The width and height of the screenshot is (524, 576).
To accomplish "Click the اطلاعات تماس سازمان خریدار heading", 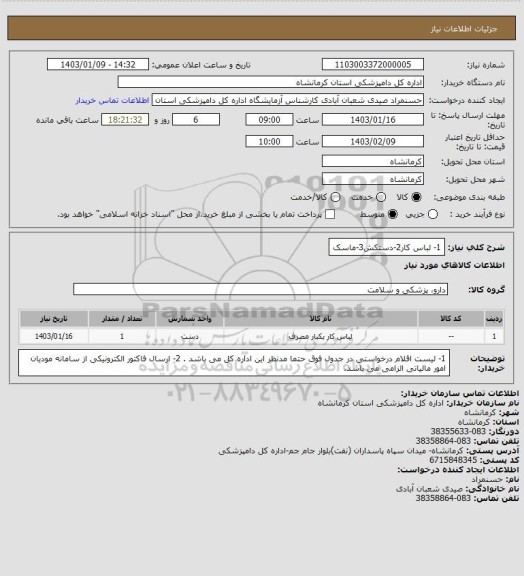I will (460, 393).
